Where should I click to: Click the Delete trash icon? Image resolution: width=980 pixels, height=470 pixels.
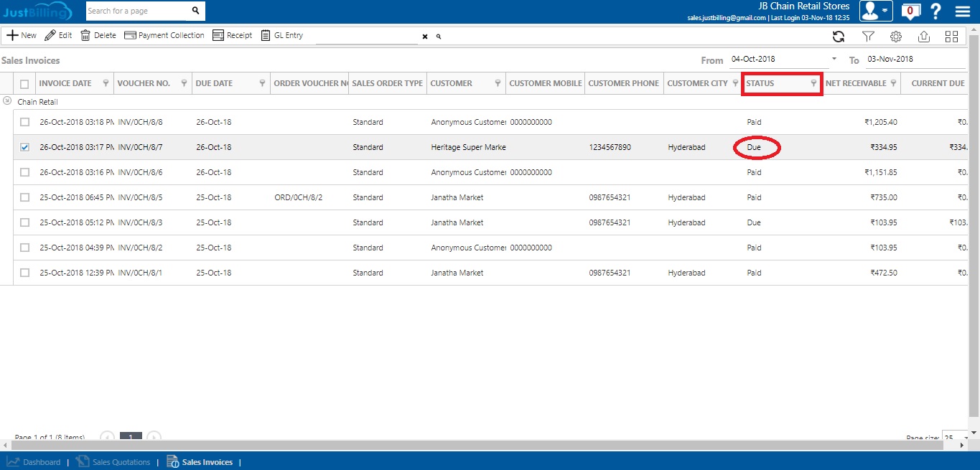[85, 35]
